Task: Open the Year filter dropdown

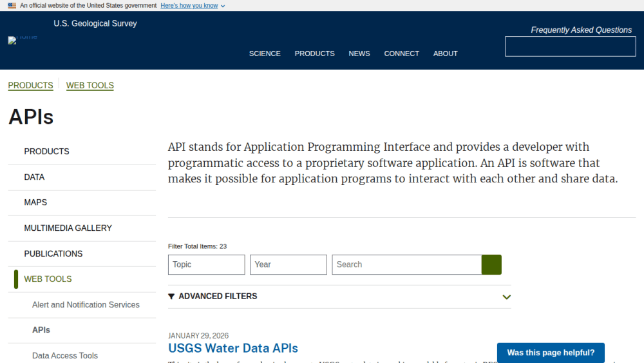Action: (x=289, y=265)
